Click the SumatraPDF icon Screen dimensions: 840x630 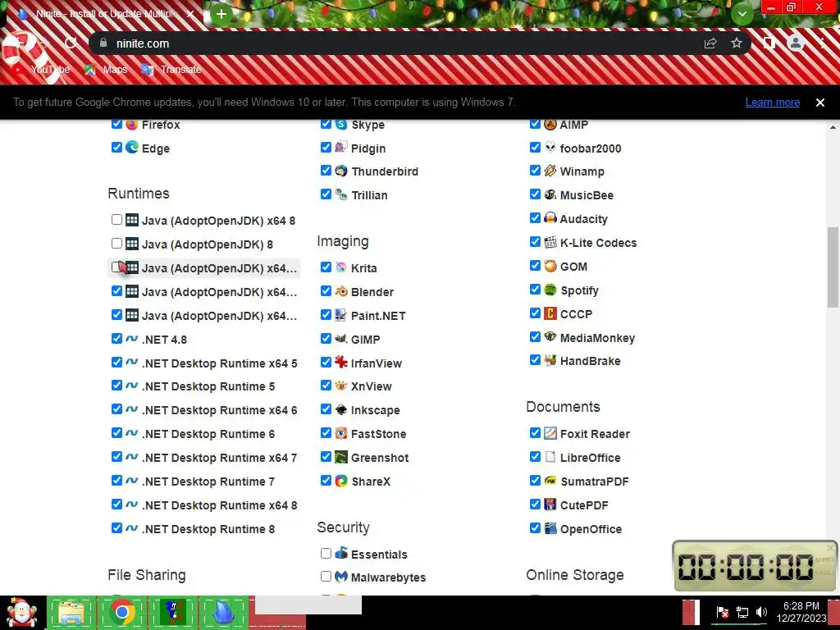550,481
